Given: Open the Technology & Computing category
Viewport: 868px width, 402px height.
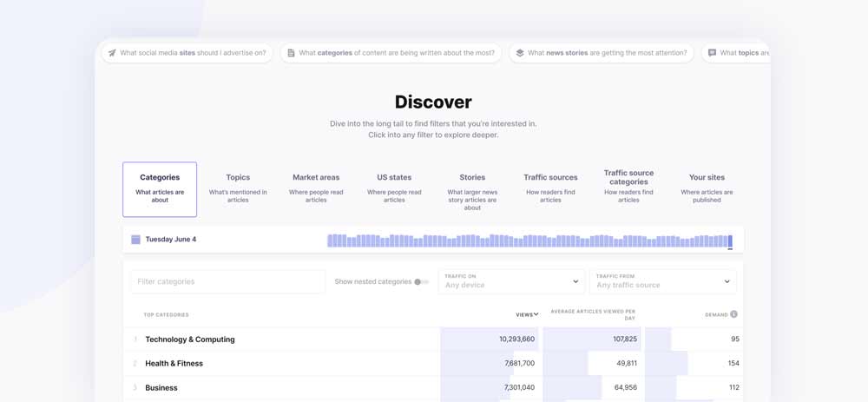Looking at the screenshot, I should (x=190, y=339).
